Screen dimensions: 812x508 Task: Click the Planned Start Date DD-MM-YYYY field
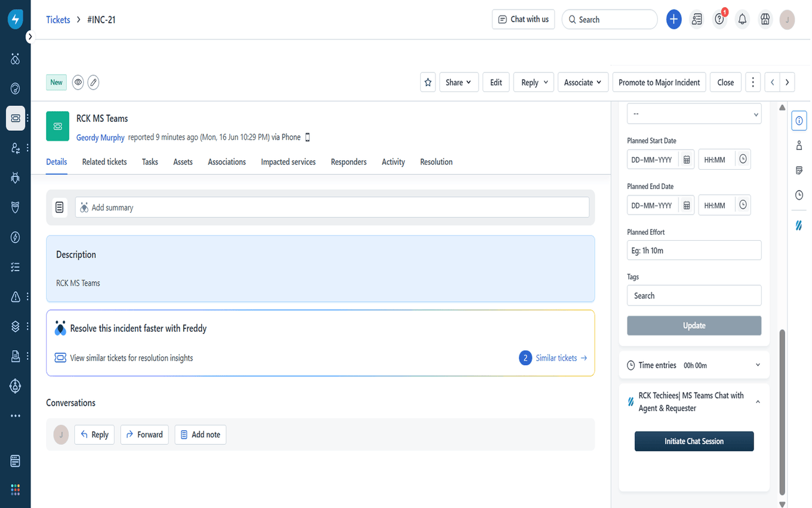tap(653, 160)
